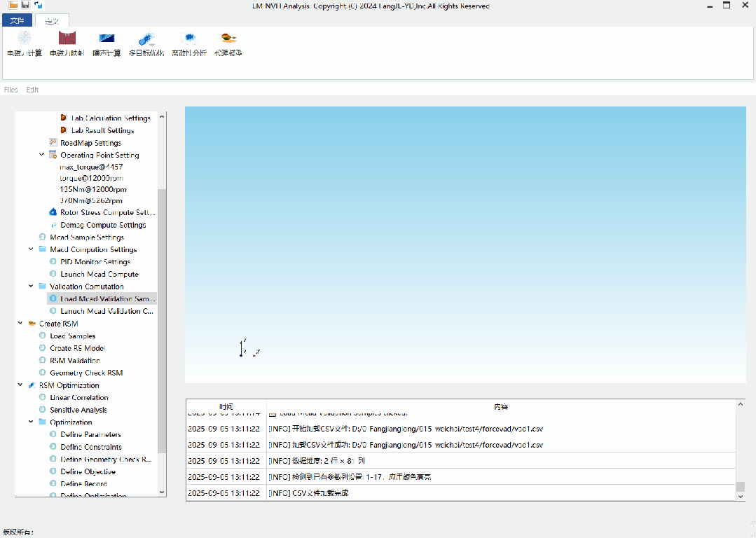Viewport: 756px width, 538px height.
Task: Open the 多目标优化 tool
Action: click(147, 39)
